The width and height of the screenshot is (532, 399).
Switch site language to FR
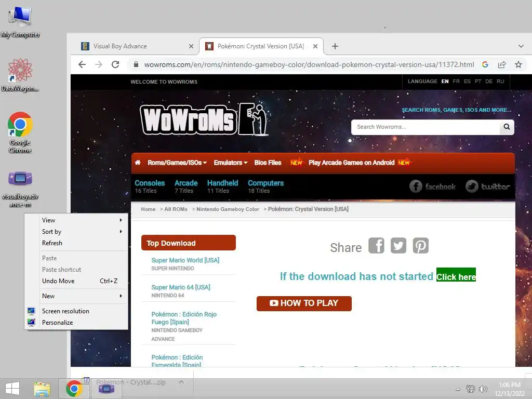pyautogui.click(x=456, y=82)
